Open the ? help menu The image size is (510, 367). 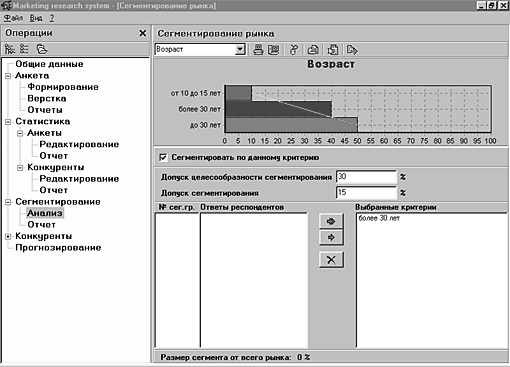click(52, 18)
